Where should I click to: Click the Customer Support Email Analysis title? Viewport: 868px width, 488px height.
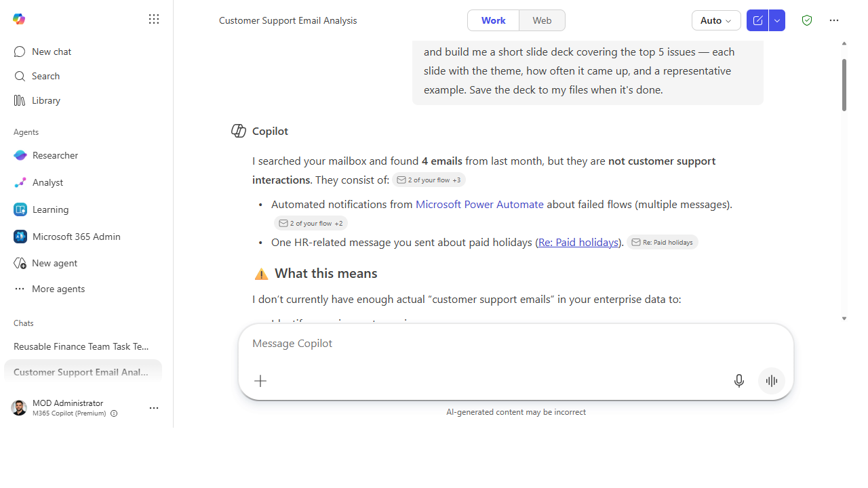pyautogui.click(x=288, y=20)
